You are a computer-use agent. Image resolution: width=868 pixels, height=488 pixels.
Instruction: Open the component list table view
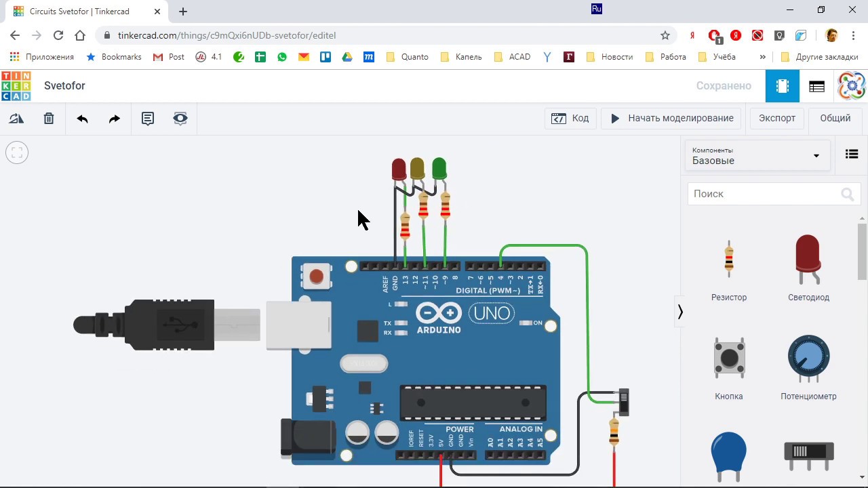pyautogui.click(x=816, y=86)
